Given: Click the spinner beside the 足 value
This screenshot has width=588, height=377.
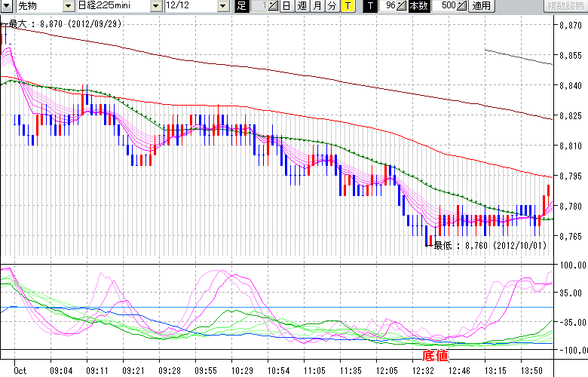Looking at the screenshot, I should [x=273, y=6].
